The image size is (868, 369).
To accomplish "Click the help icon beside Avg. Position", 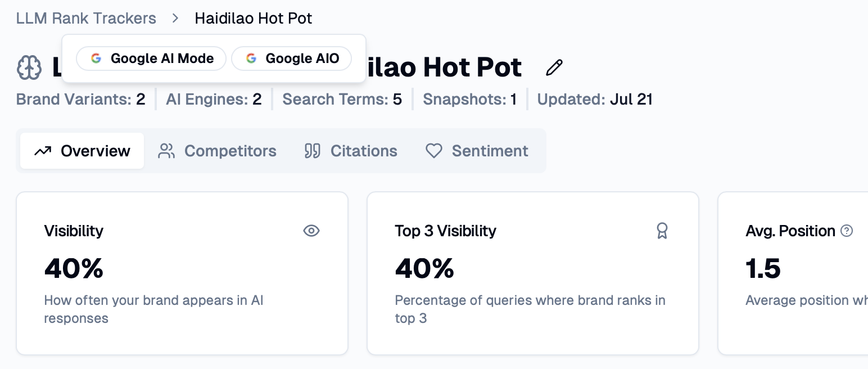I will 847,231.
